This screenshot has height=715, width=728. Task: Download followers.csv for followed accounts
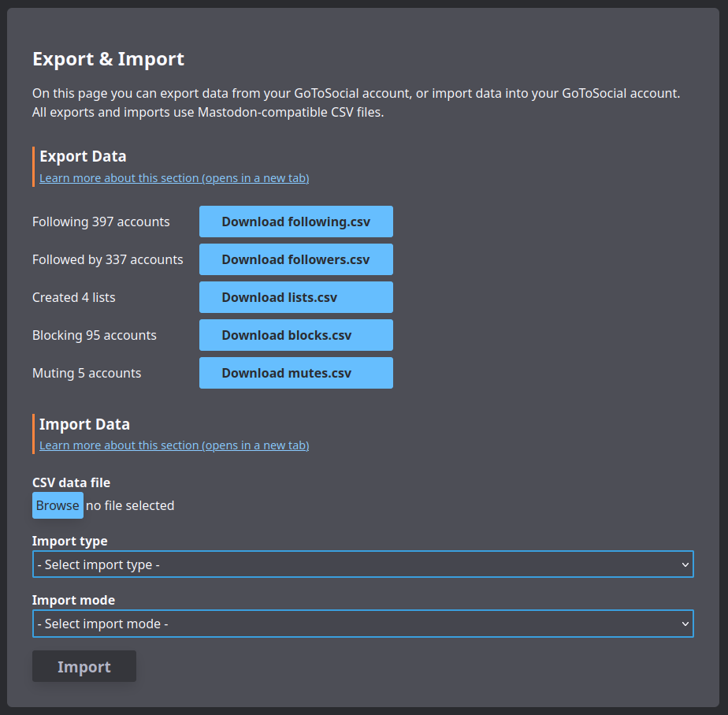[x=295, y=259]
